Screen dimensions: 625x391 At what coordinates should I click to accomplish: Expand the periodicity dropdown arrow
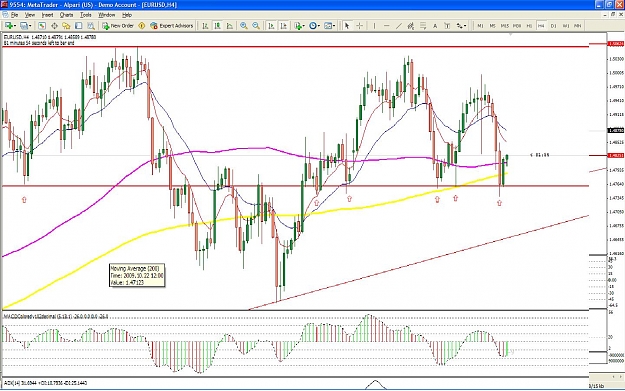tap(319, 26)
